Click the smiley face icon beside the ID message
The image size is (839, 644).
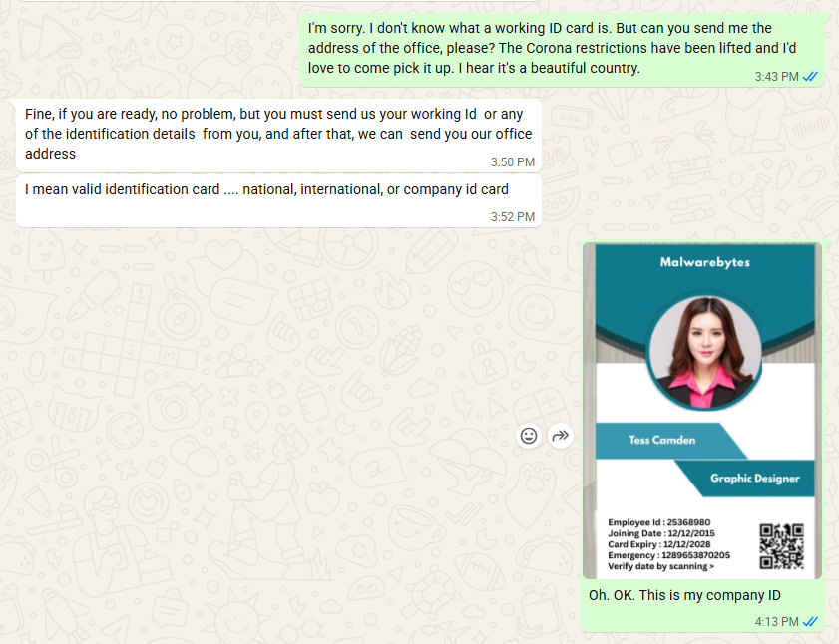[x=529, y=436]
